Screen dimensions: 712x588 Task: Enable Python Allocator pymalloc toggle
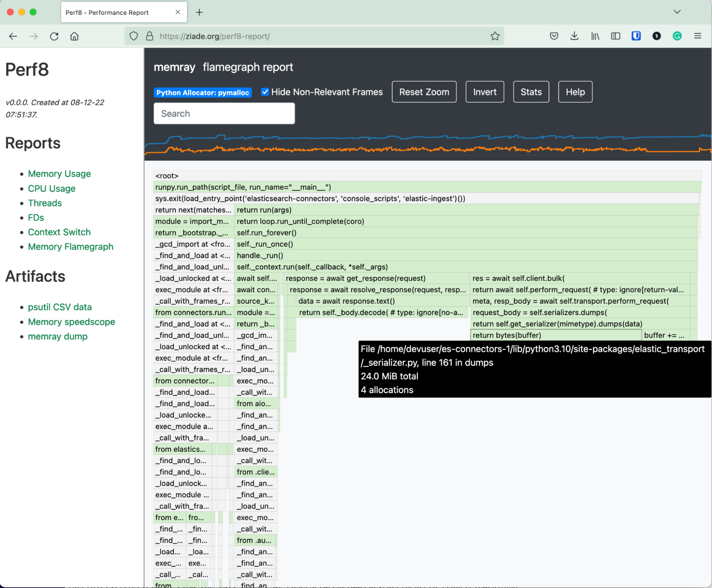(203, 91)
